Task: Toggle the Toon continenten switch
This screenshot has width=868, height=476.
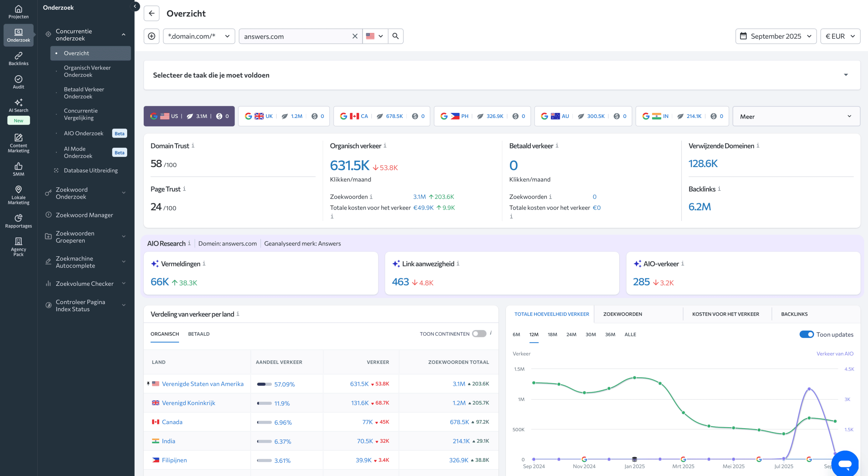Action: point(479,334)
